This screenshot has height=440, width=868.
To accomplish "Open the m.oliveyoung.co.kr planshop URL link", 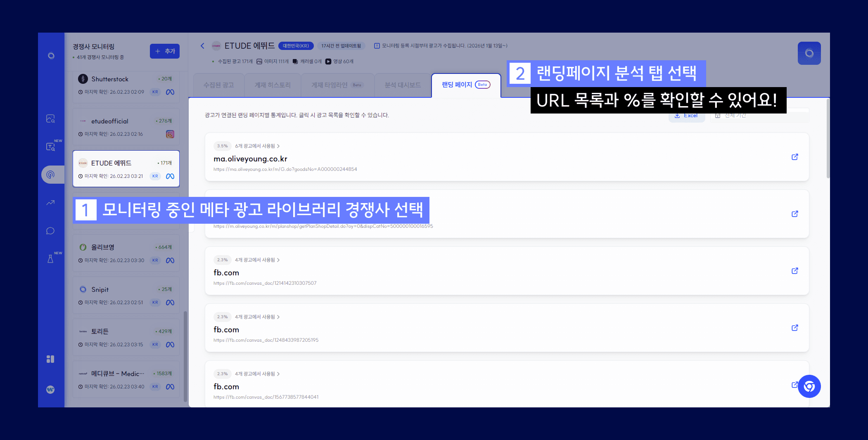I will pyautogui.click(x=323, y=226).
